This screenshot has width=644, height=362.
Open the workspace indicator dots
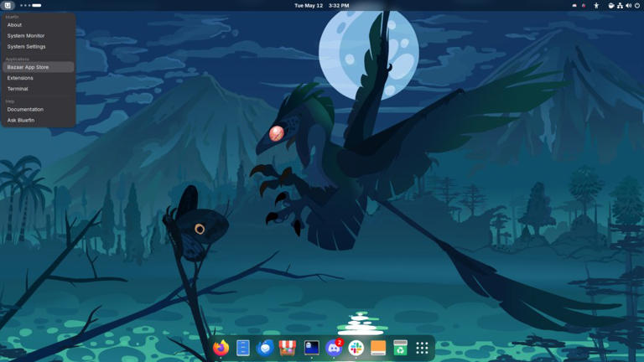[x=31, y=5]
